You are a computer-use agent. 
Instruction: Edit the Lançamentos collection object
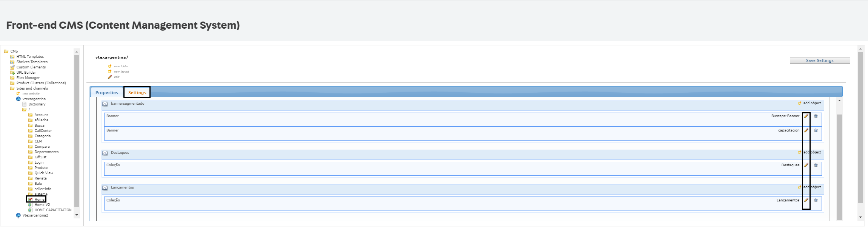[806, 201]
